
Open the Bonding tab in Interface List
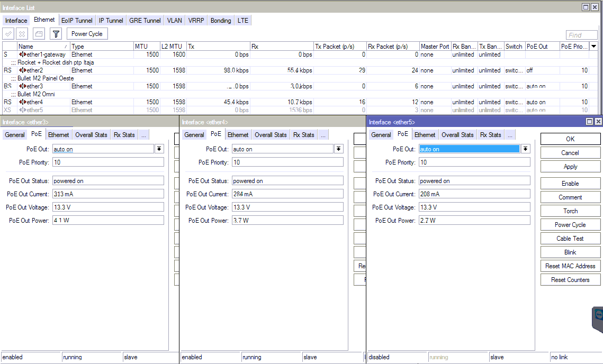(221, 21)
